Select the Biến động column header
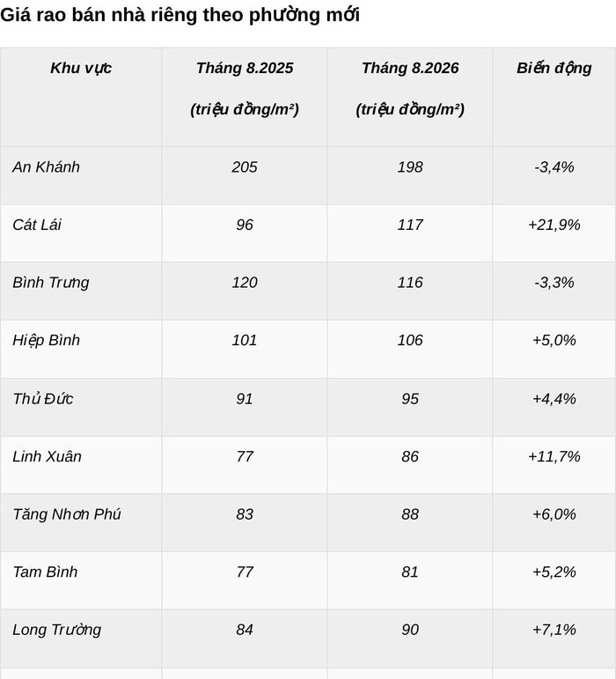This screenshot has height=679, width=616. [x=554, y=69]
